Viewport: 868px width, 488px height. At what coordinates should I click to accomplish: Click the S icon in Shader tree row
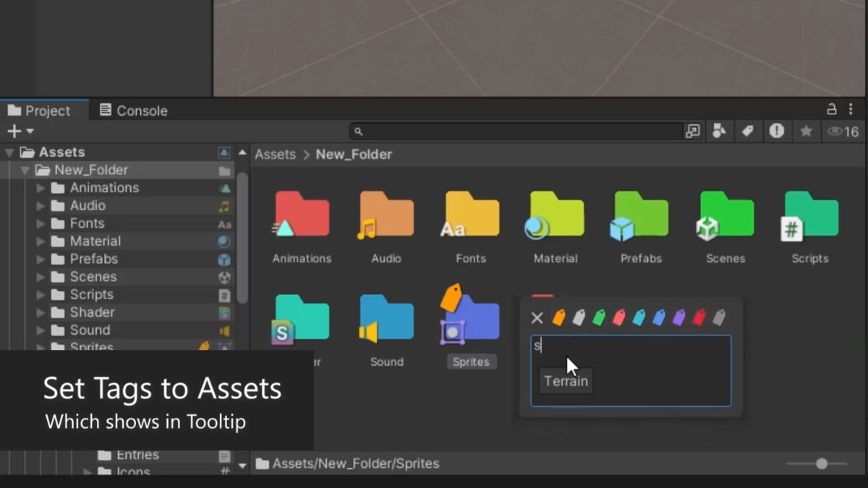[x=224, y=312]
